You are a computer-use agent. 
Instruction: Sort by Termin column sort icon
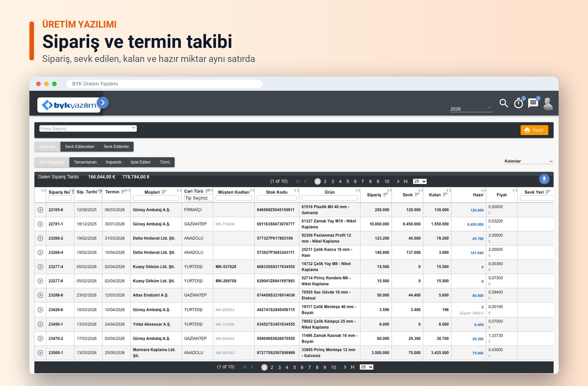click(124, 192)
